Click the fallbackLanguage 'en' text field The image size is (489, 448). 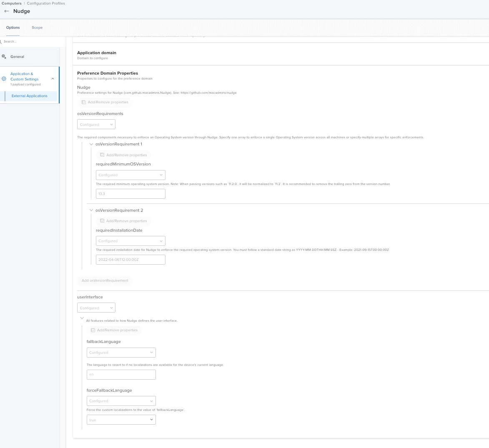pos(121,374)
